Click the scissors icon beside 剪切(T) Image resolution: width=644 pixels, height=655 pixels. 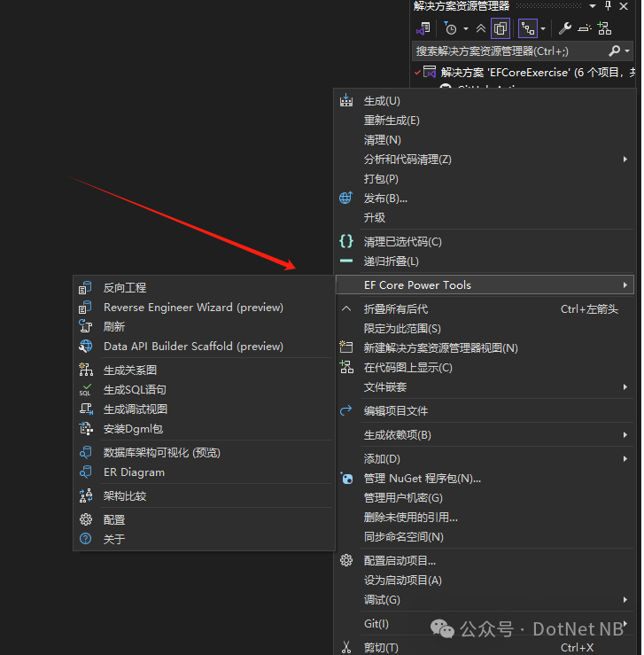(x=346, y=648)
